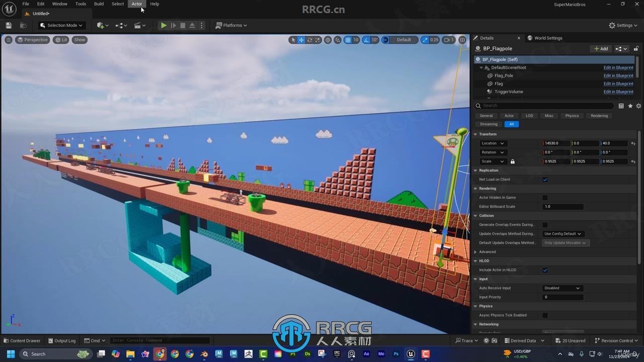
Task: Toggle grid snapping in viewport toolbar
Action: coord(348,40)
